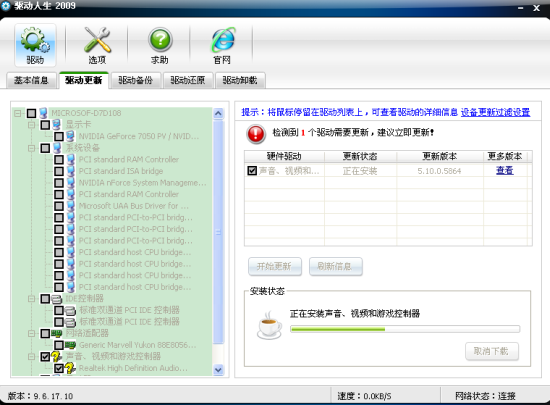
Task: Select 标准双通道 PCI IDE 控制器 first entry
Action: tap(129, 310)
